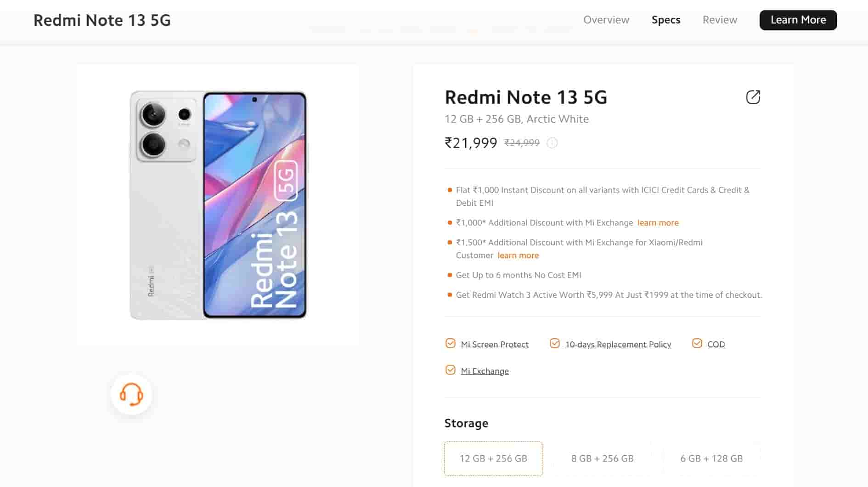Share the product page via share icon
Image resolution: width=868 pixels, height=487 pixels.
[x=753, y=97]
